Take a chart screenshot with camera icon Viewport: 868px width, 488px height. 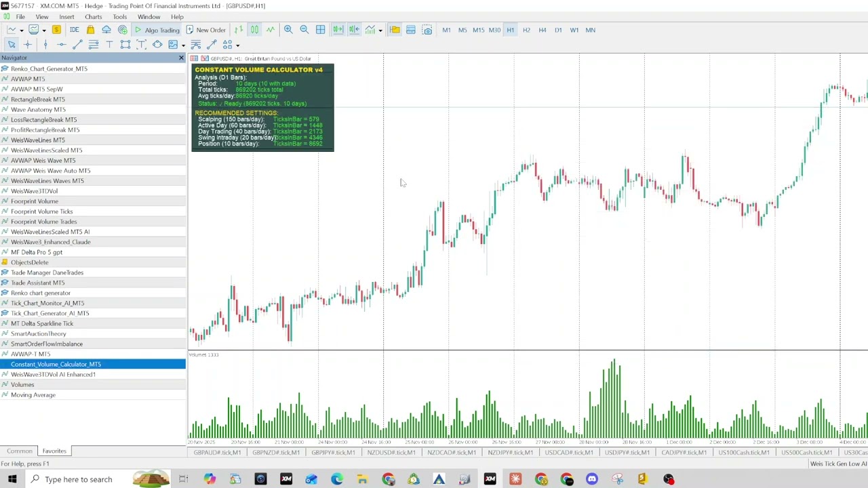pos(427,30)
